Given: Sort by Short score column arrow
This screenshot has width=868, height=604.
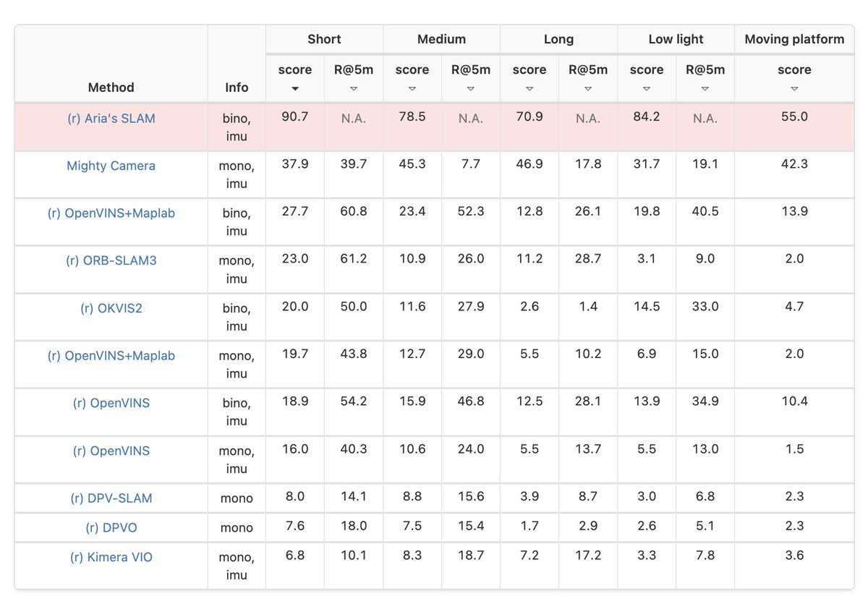Looking at the screenshot, I should click(x=295, y=89).
